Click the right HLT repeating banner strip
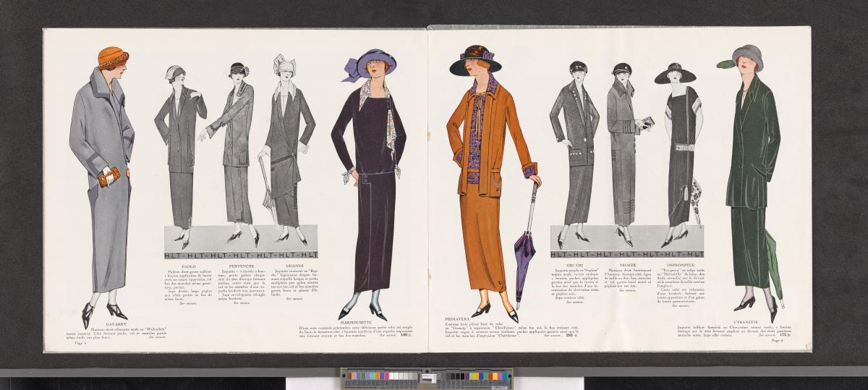 point(627,255)
